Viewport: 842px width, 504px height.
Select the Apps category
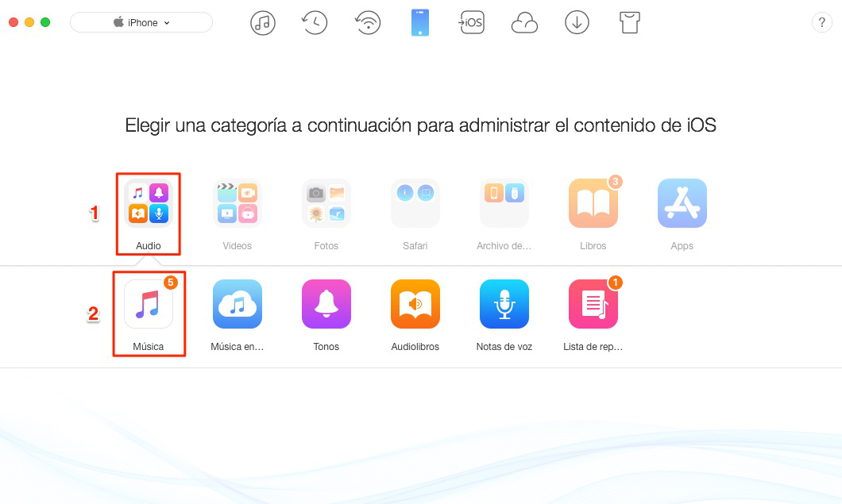point(682,203)
